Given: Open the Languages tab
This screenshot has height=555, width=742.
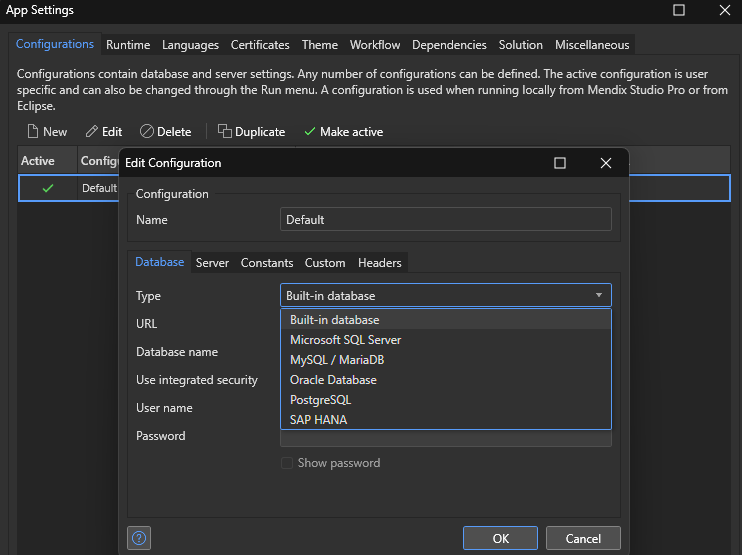Looking at the screenshot, I should pyautogui.click(x=190, y=45).
